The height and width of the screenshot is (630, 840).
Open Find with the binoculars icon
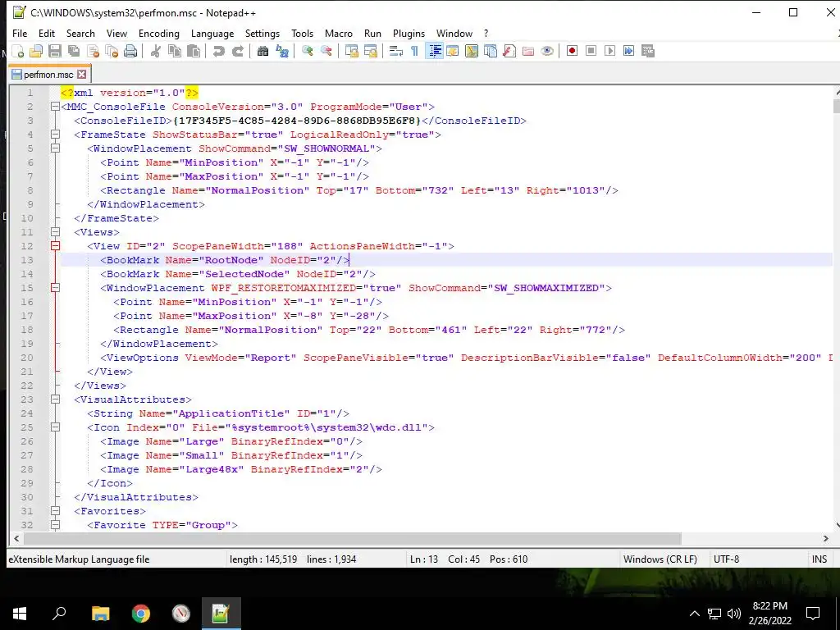pyautogui.click(x=263, y=51)
